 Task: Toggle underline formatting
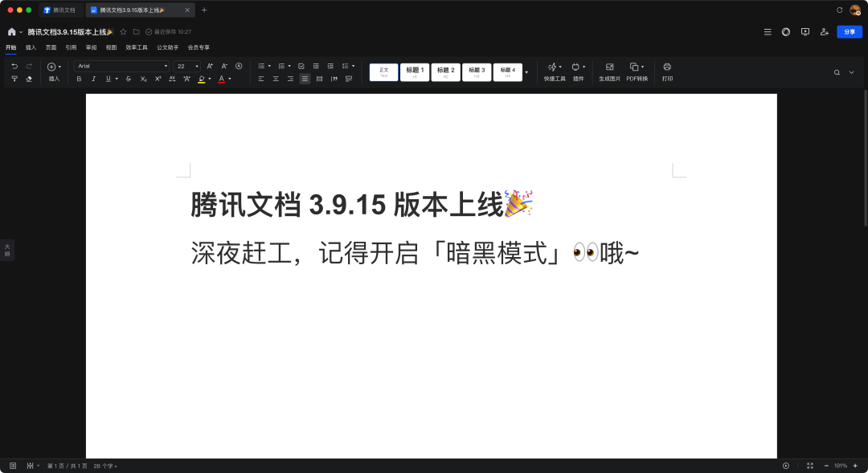108,80
